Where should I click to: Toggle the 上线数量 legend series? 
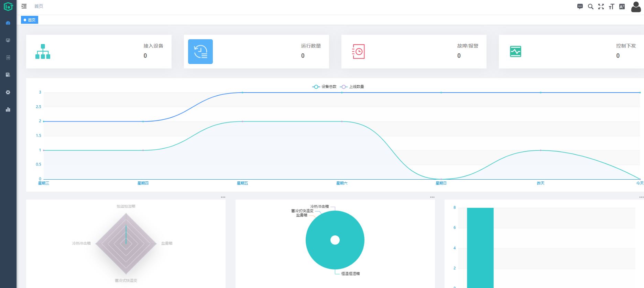click(352, 87)
